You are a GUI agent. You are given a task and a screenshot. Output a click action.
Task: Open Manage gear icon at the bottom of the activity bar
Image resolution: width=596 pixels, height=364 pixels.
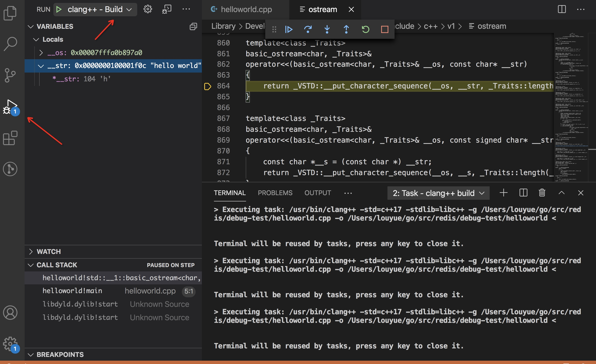click(x=11, y=344)
